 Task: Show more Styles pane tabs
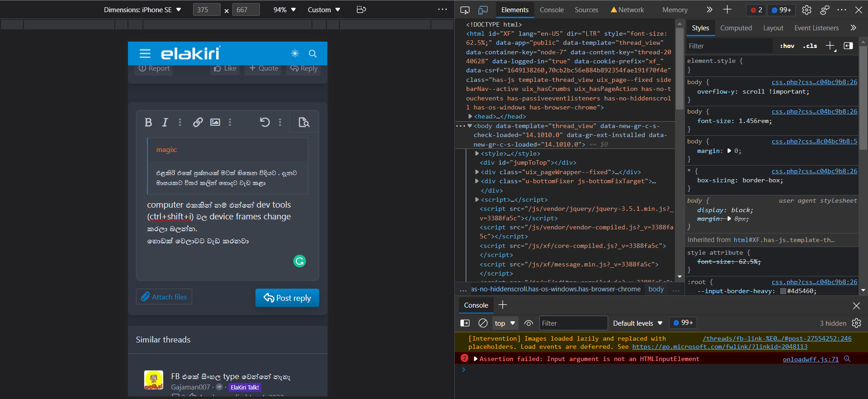[853, 28]
